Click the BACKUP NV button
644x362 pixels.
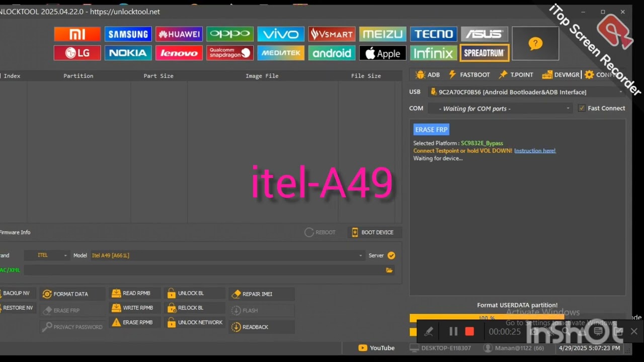[x=17, y=293]
